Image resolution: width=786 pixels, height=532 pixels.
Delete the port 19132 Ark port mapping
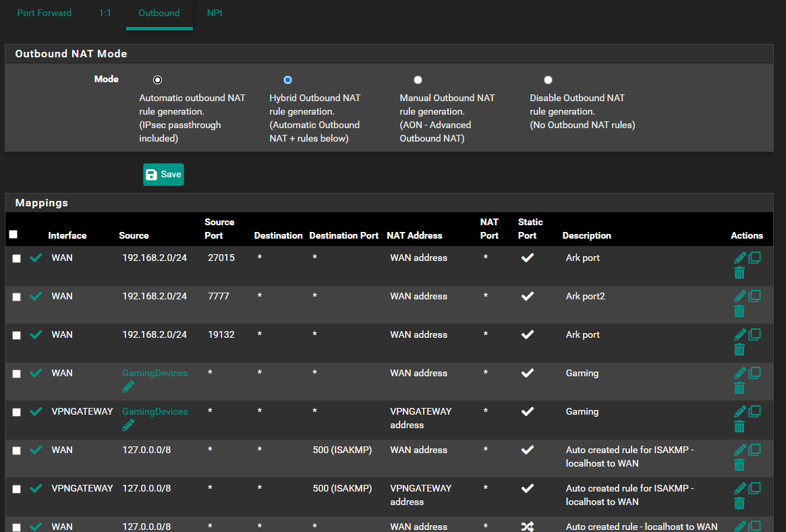click(739, 350)
